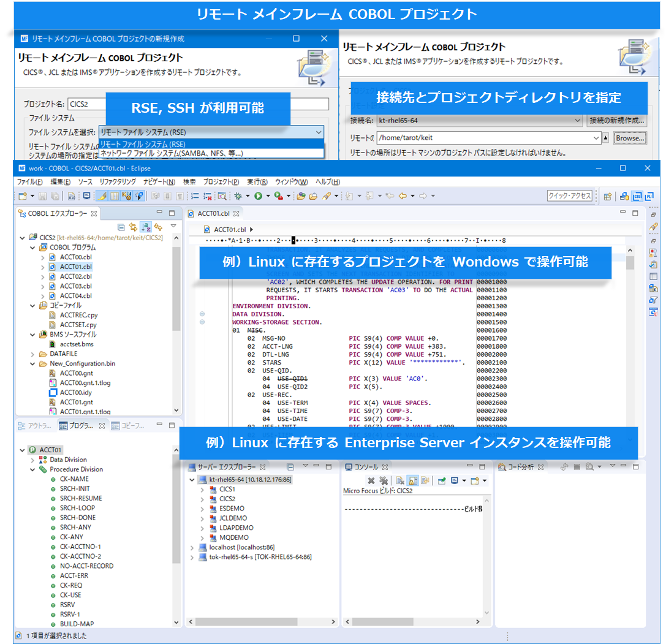This screenshot has width=666, height=644.
Task: Select the ACCT01.cbl editor tab
Action: (x=214, y=214)
